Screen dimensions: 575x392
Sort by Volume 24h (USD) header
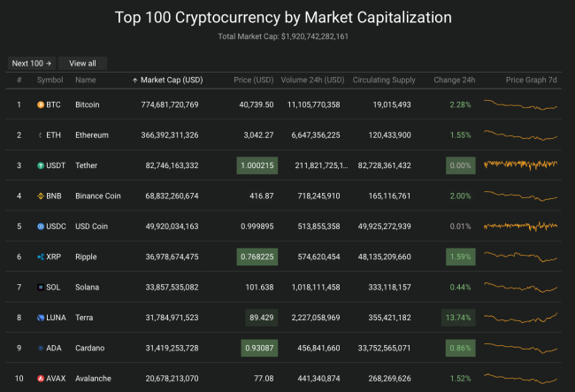click(x=313, y=80)
